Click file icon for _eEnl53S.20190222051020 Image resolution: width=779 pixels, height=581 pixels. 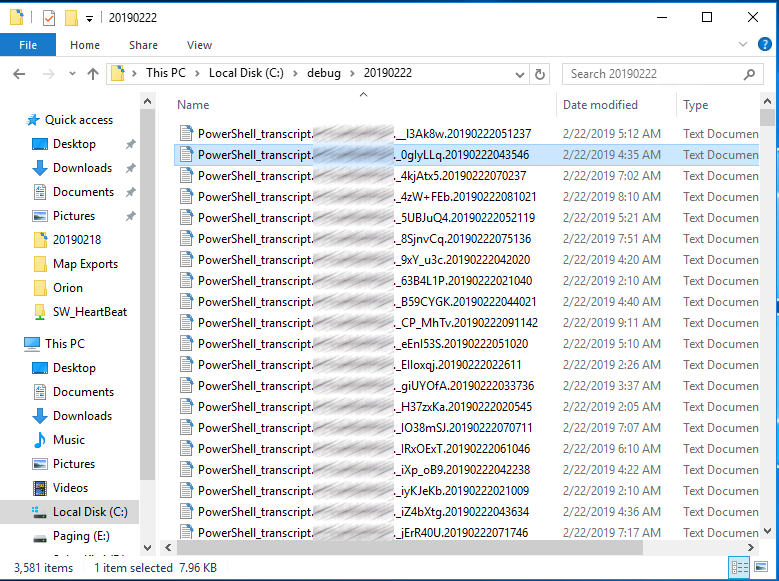click(186, 343)
